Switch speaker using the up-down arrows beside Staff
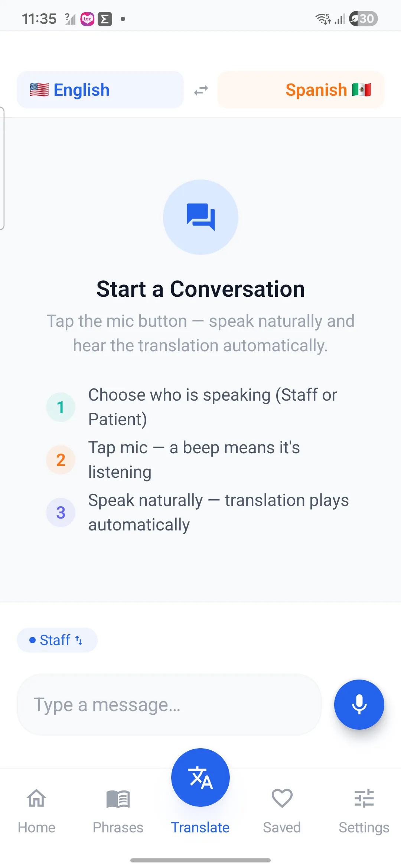 (79, 640)
